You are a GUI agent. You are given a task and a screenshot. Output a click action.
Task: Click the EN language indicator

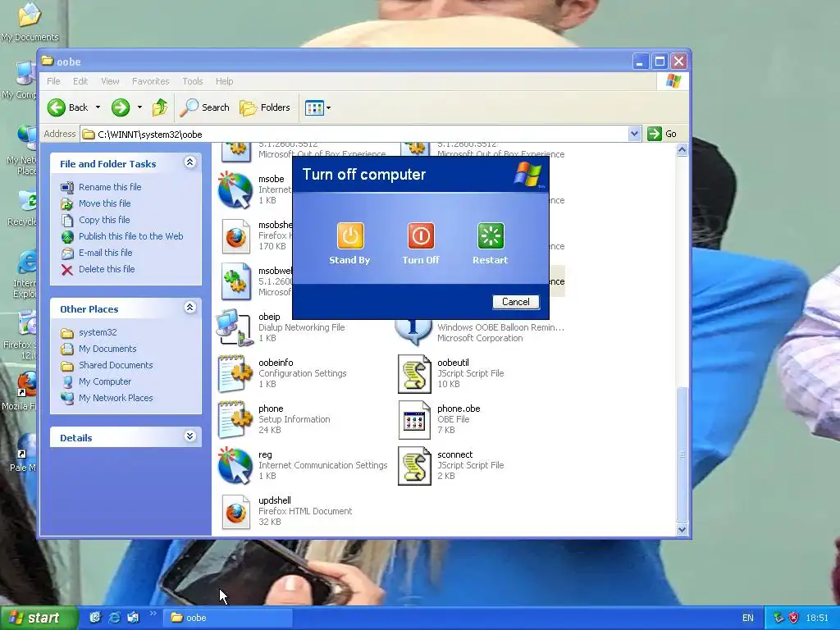[748, 618]
